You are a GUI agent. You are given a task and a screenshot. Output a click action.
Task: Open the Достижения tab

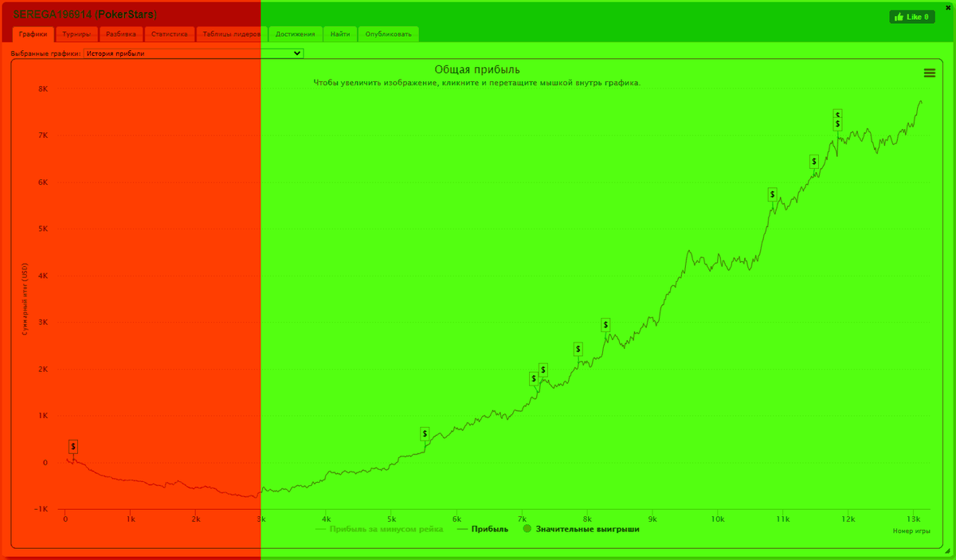coord(296,34)
